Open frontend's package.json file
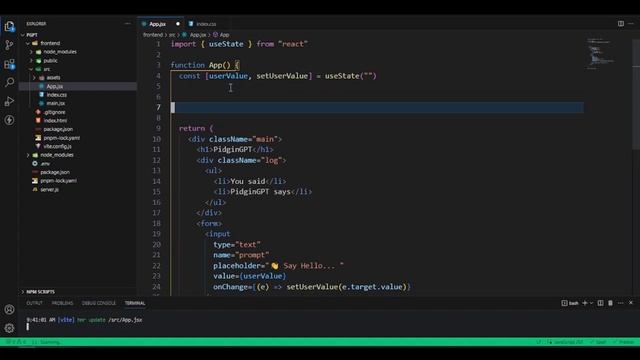The image size is (640, 360). pos(58,129)
